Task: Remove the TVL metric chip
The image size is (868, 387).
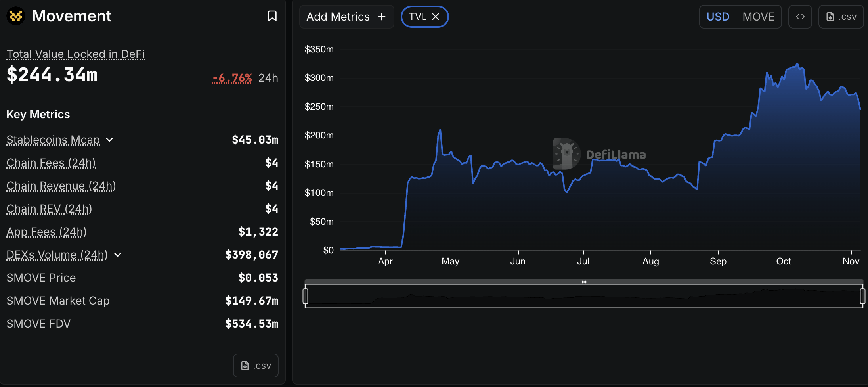Action: tap(436, 17)
